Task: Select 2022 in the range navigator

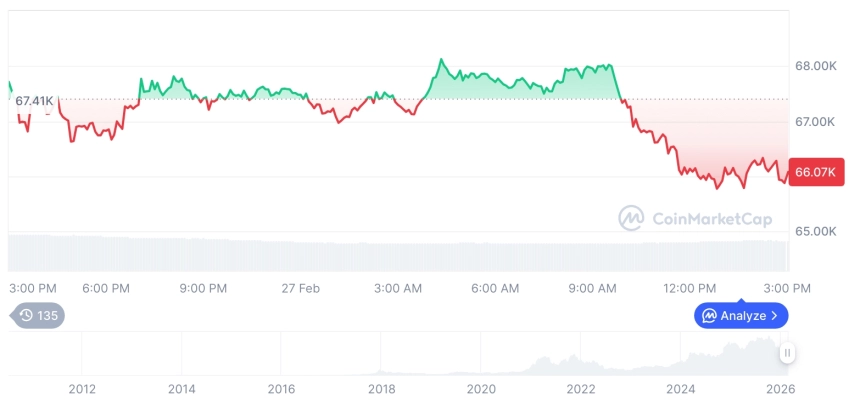Action: click(581, 389)
